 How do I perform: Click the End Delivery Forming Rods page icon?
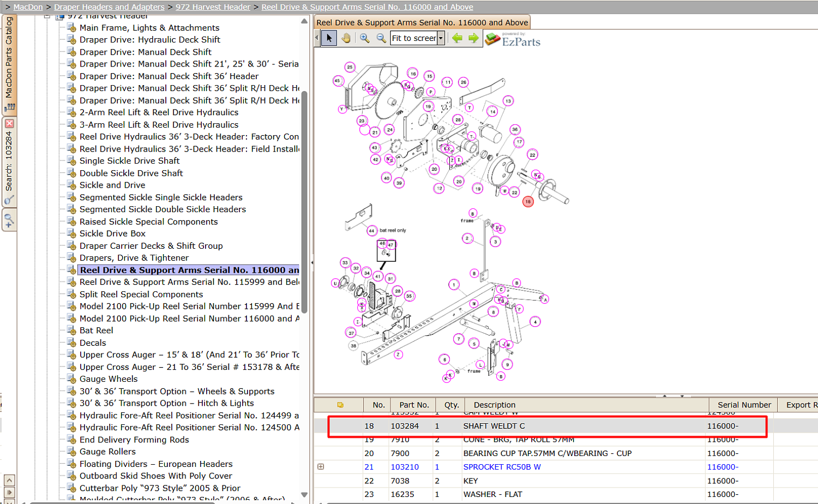71,440
